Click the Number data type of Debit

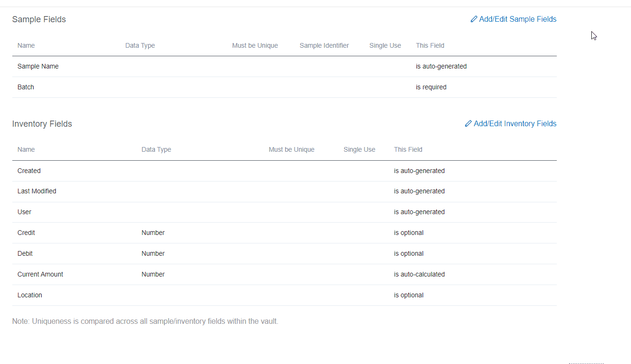(x=153, y=253)
